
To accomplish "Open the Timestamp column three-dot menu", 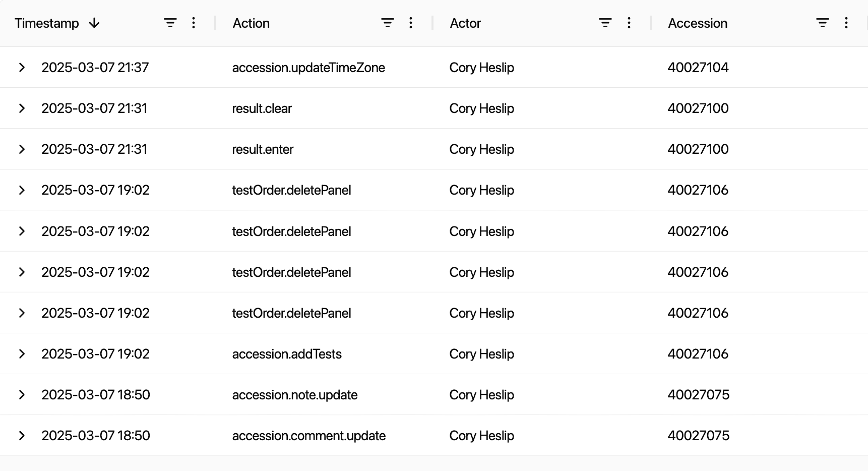I will click(x=194, y=23).
